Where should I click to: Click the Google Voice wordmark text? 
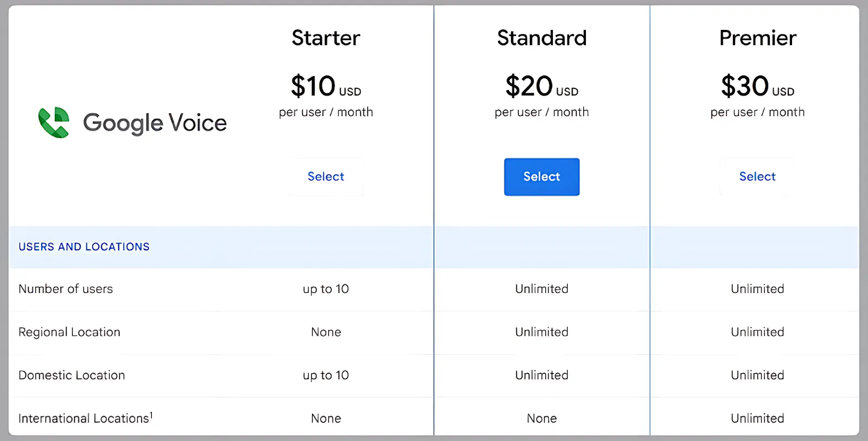pos(155,123)
